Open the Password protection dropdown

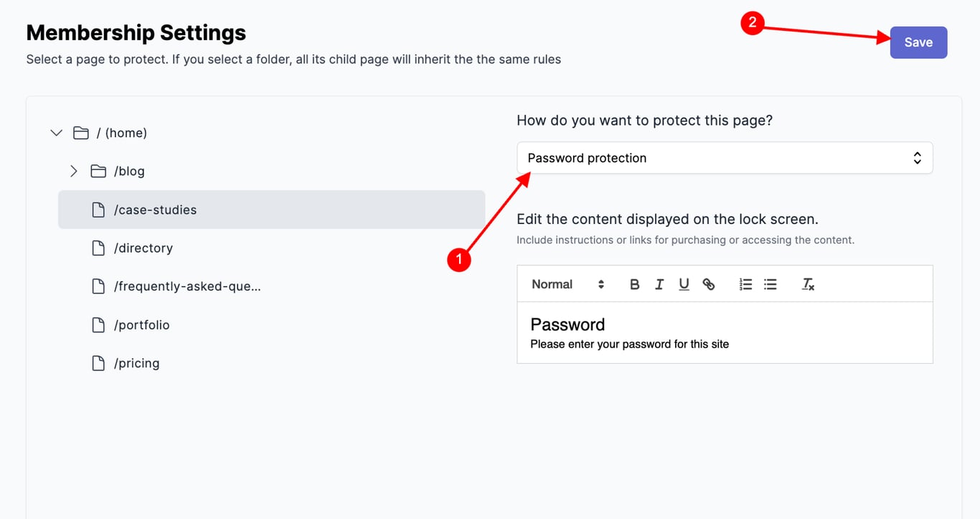(x=725, y=158)
